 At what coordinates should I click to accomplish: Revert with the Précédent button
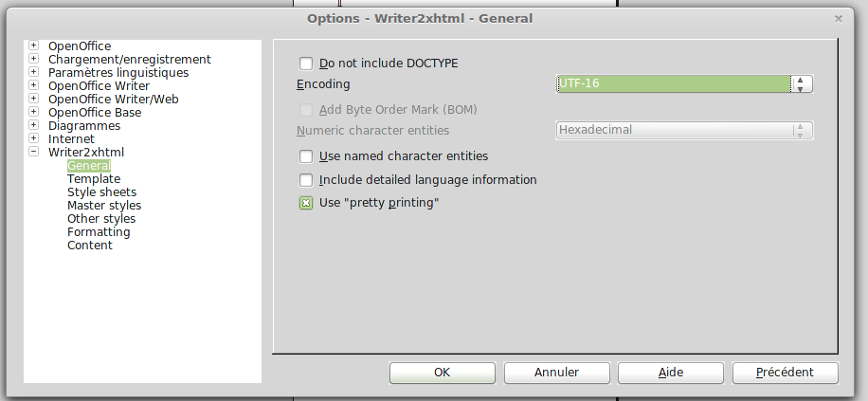(786, 373)
